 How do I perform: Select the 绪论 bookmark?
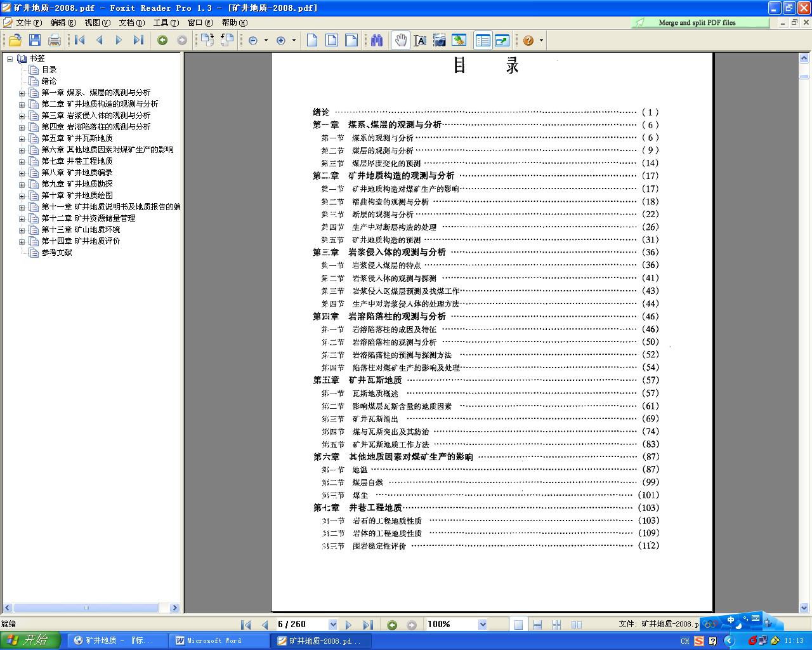pos(49,81)
